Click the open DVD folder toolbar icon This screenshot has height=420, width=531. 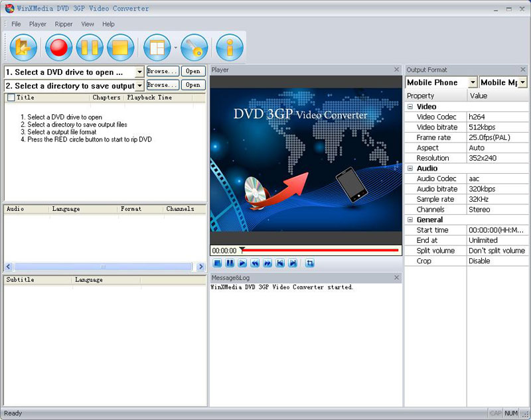click(x=23, y=47)
